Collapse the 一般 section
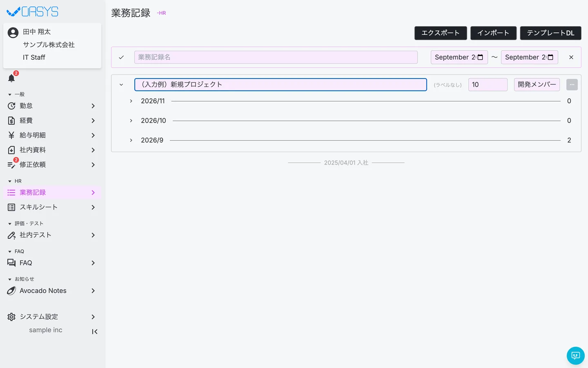 click(10, 94)
